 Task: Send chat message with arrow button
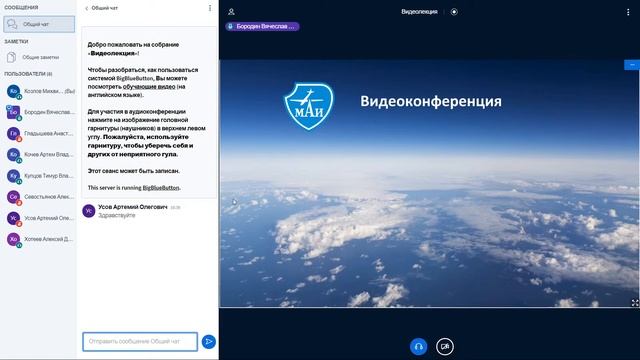coord(209,342)
